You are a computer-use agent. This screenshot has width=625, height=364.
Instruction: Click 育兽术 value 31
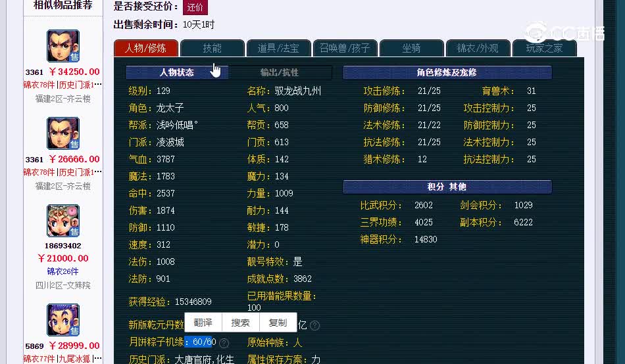532,91
